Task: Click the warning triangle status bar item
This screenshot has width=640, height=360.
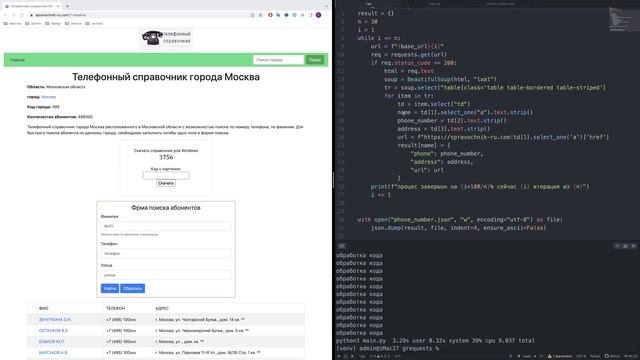Action: pyautogui.click(x=560, y=356)
